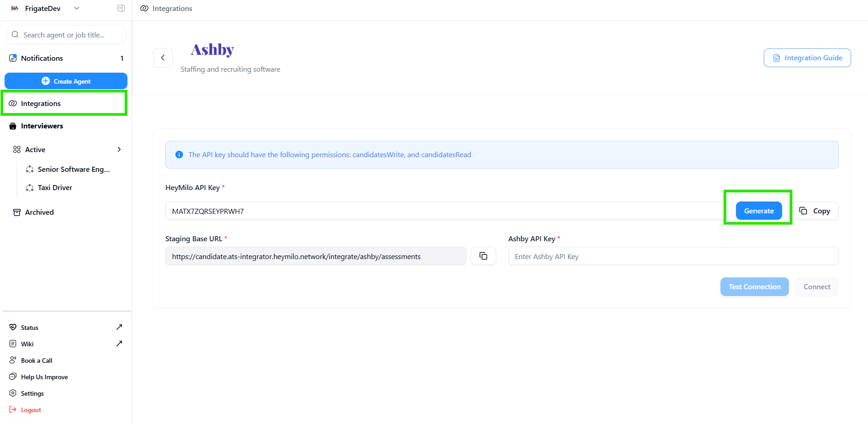Click the Create Agent button
Viewport: 868px width, 424px height.
[x=66, y=81]
